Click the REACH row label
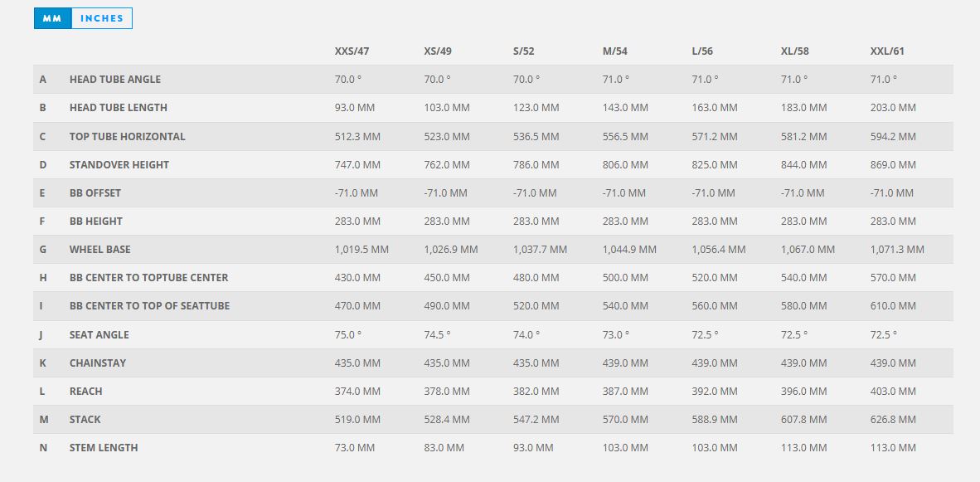The height and width of the screenshot is (482, 980). click(85, 392)
